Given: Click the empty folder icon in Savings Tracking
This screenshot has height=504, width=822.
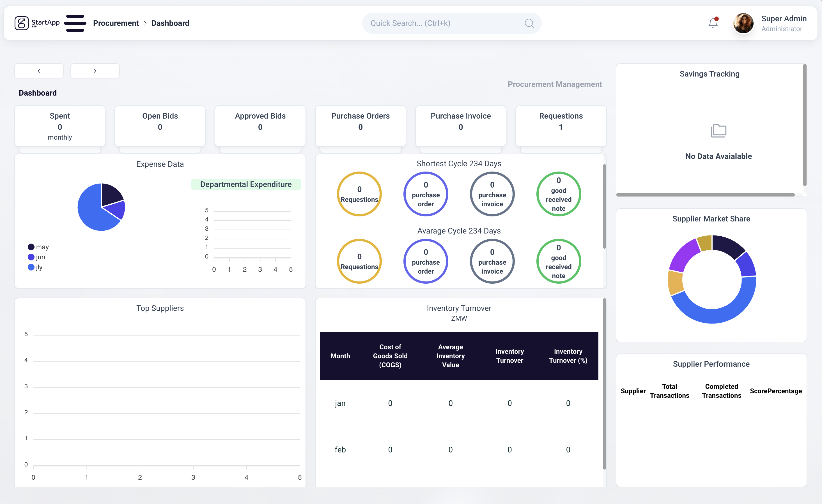Looking at the screenshot, I should click(718, 131).
